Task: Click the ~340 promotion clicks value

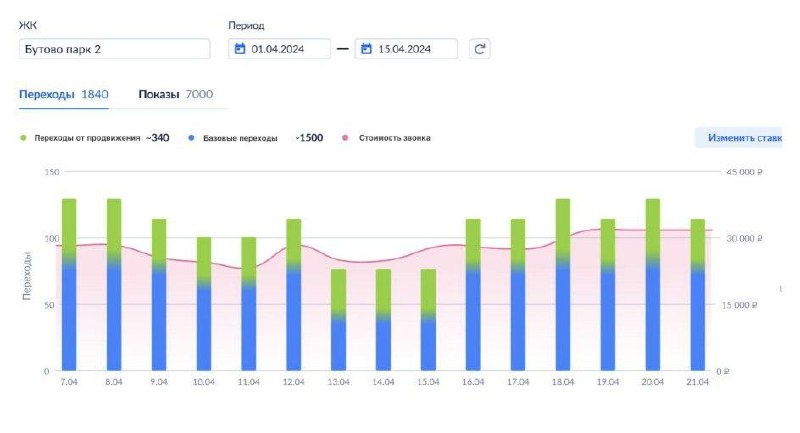Action: click(158, 138)
